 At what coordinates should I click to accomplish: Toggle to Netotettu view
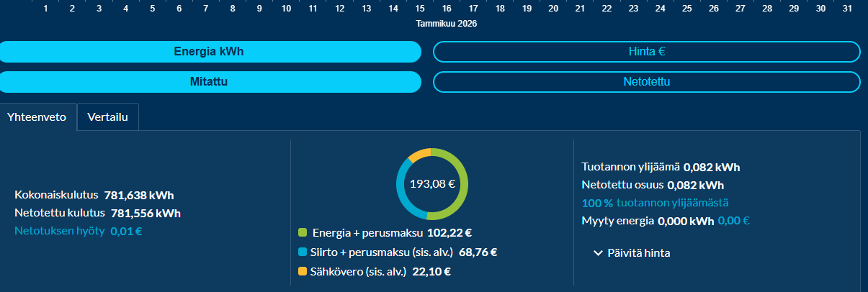click(x=646, y=82)
